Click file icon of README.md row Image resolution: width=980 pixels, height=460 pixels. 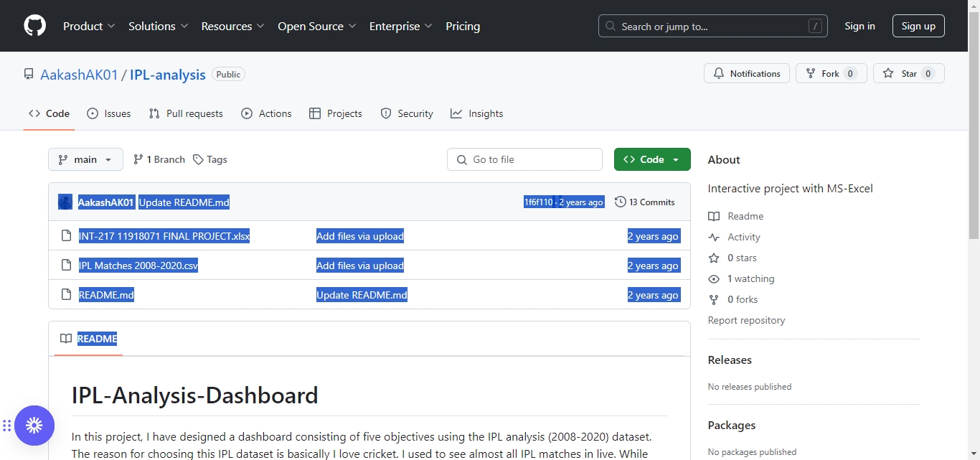[x=66, y=294]
